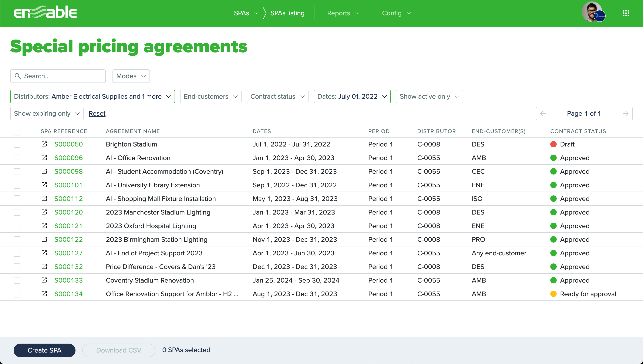The width and height of the screenshot is (643, 364).
Task: Open the Modes dropdown
Action: (x=131, y=76)
